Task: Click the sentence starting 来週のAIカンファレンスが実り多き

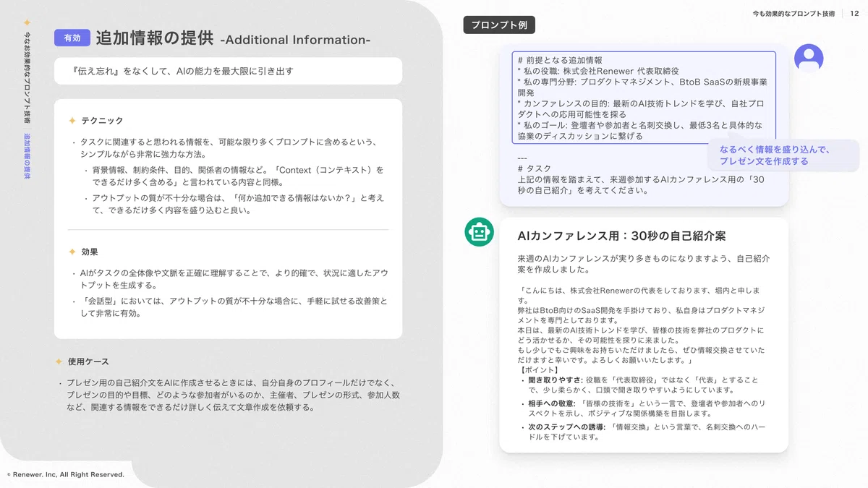Action: coord(643,264)
